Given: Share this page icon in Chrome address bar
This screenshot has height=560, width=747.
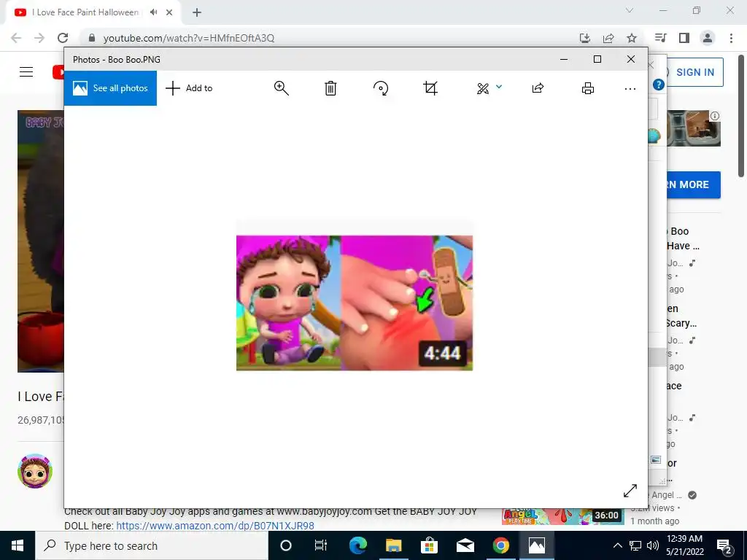Looking at the screenshot, I should [x=608, y=38].
